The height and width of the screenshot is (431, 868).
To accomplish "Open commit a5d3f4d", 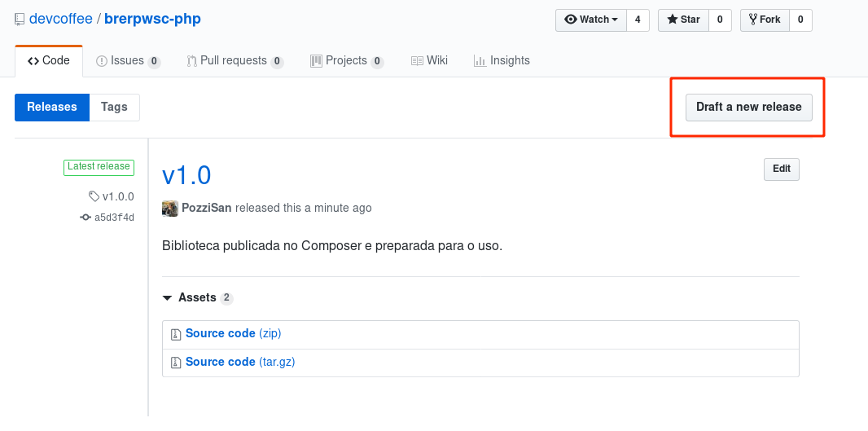I will click(114, 218).
